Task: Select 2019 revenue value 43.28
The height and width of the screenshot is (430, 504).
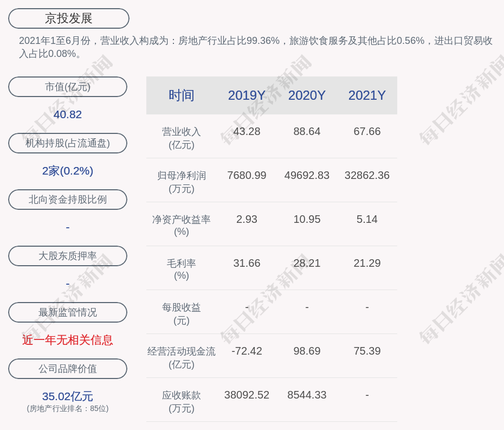Action: pos(247,132)
